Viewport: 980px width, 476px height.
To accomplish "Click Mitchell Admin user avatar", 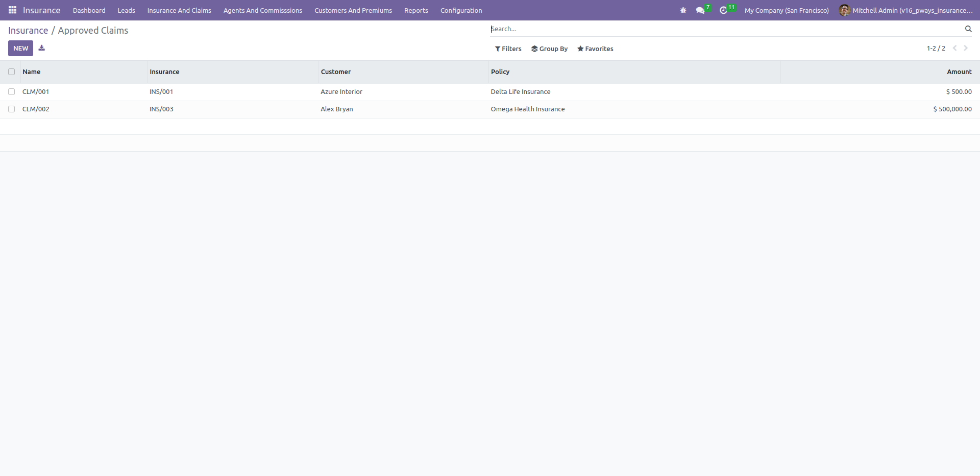I will click(844, 10).
